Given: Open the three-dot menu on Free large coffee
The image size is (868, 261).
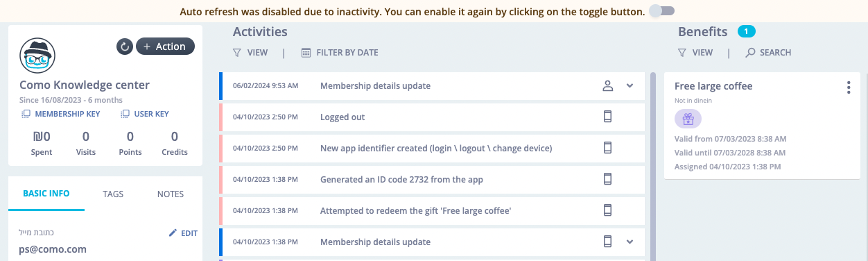Looking at the screenshot, I should click(x=849, y=87).
